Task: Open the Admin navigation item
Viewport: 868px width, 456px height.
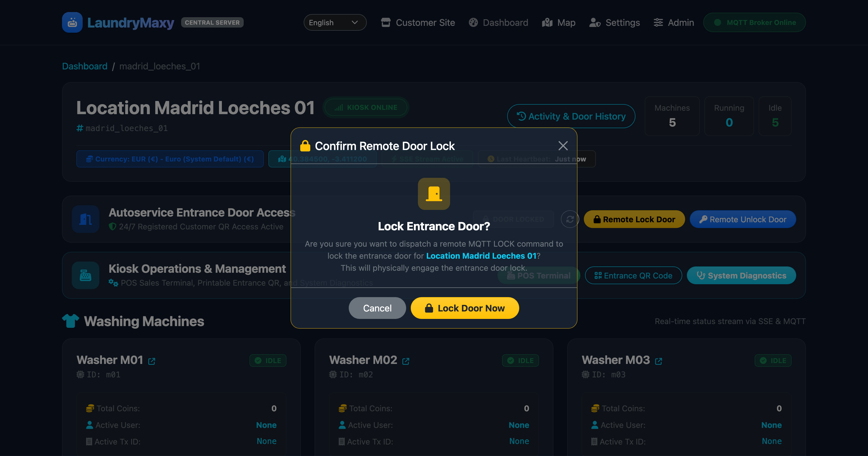Action: coord(674,23)
